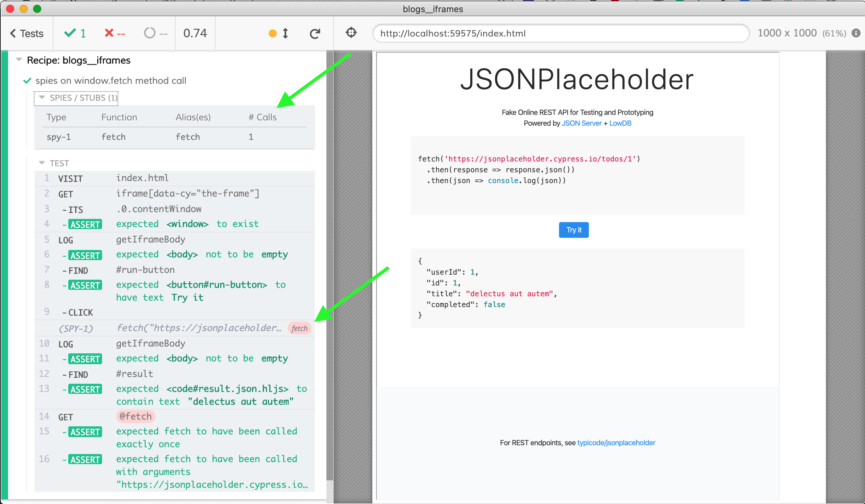Toggle auto-scrolling arrows icon

[x=285, y=33]
